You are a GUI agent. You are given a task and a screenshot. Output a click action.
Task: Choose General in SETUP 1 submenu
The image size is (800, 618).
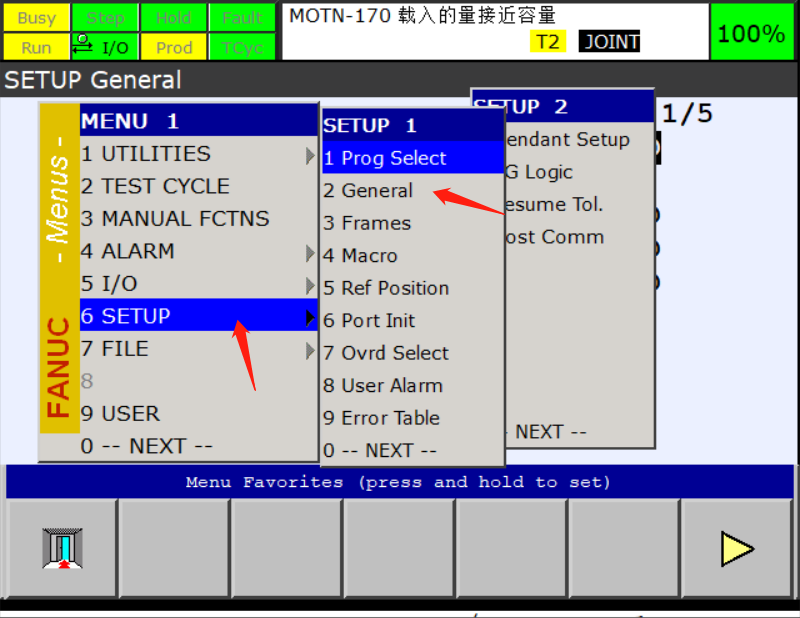(x=413, y=190)
